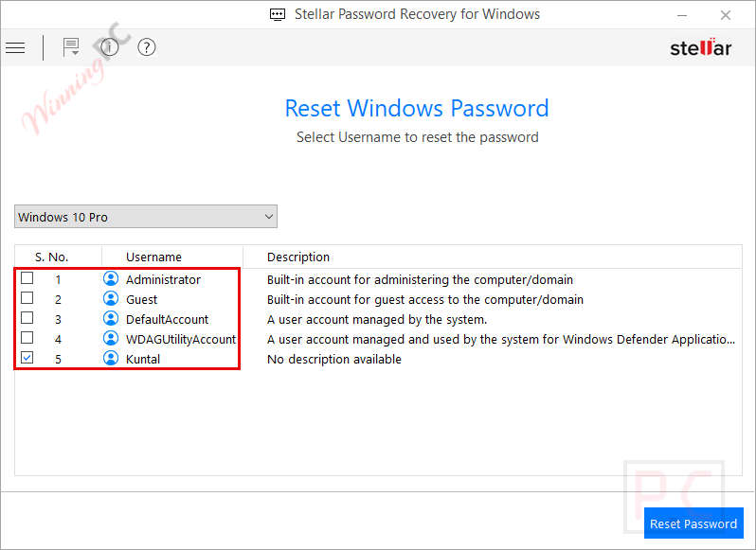
Task: Close the Stellar Password Recovery window
Action: (x=725, y=15)
